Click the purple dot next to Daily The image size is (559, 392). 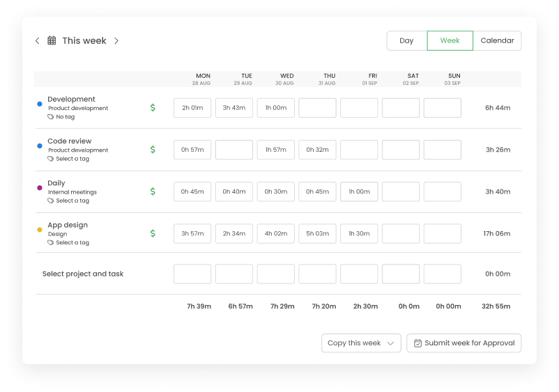click(40, 187)
